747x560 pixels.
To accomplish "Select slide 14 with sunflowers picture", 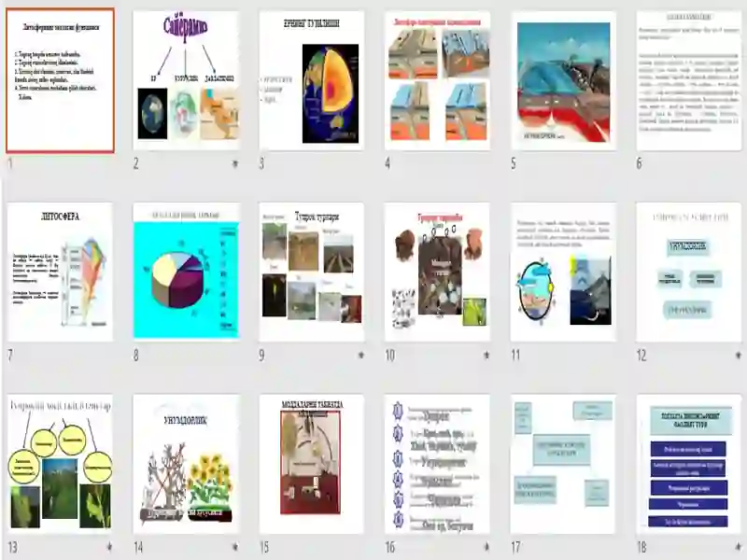I will pos(186,464).
